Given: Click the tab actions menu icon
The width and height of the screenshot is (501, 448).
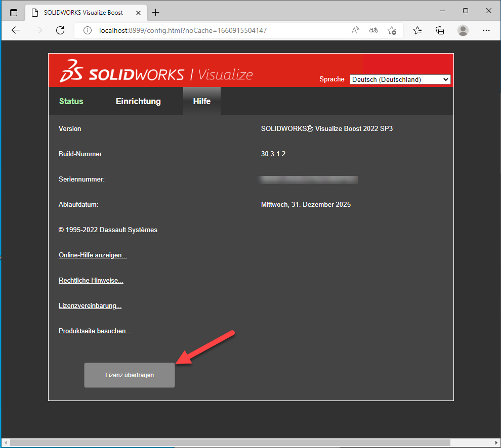Looking at the screenshot, I should tap(14, 12).
